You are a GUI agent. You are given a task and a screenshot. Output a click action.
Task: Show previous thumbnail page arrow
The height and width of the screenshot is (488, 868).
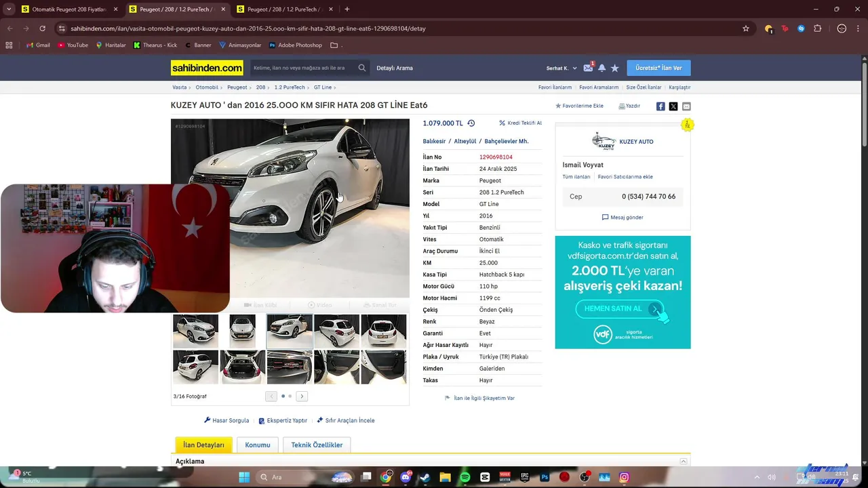pyautogui.click(x=271, y=396)
